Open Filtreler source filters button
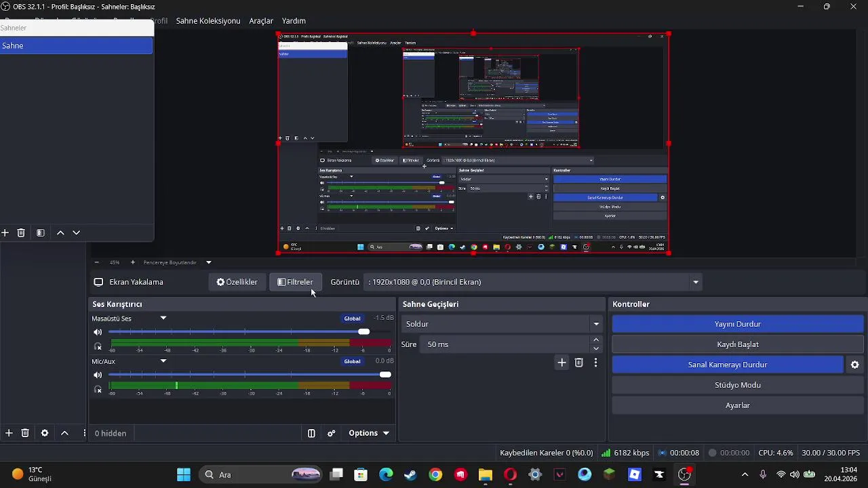This screenshot has width=868, height=488. click(295, 282)
